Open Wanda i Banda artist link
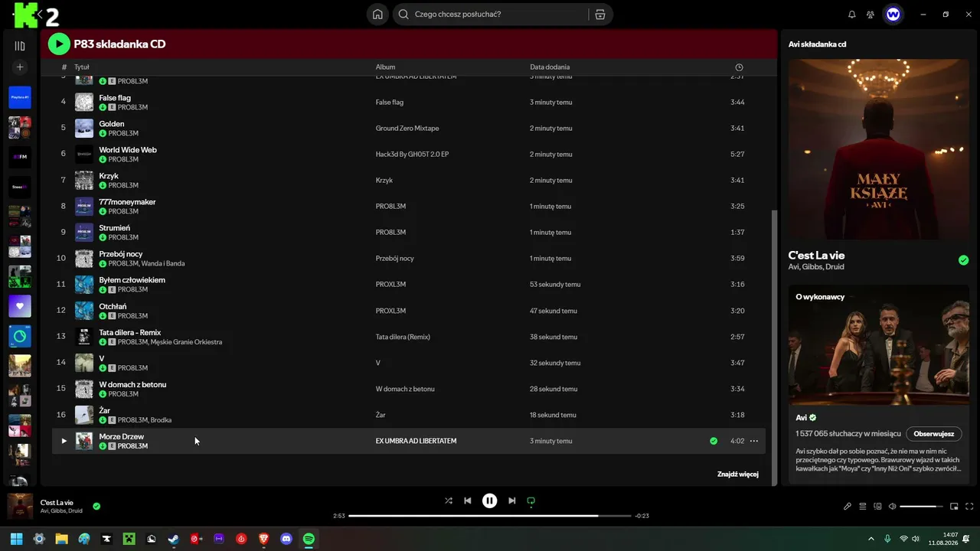 [x=163, y=263]
